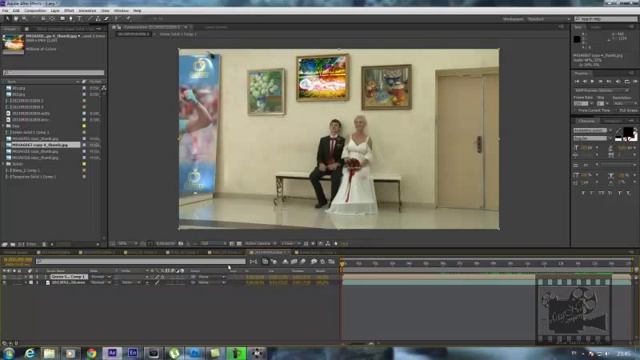Click the Green Solid 1 Comp 1 breadcrumb

click(x=178, y=34)
